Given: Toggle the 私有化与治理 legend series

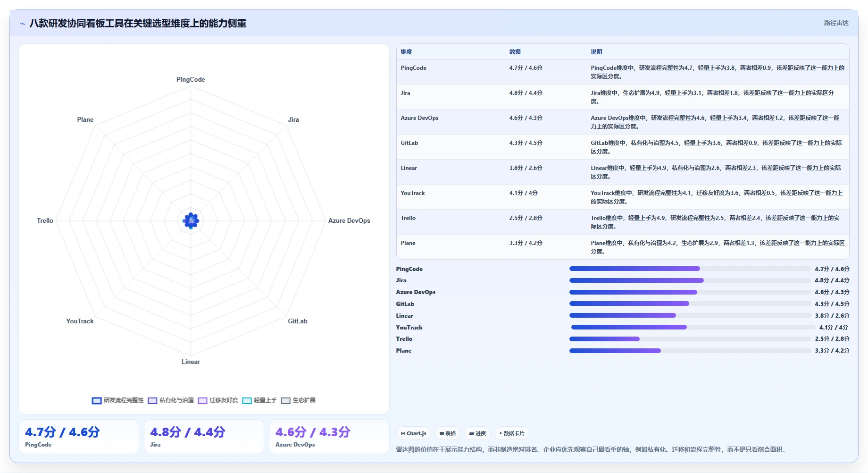Looking at the screenshot, I should coord(171,400).
